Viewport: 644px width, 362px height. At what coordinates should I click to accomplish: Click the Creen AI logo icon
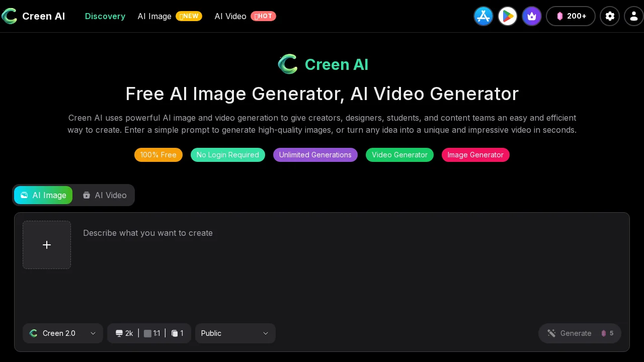9,16
